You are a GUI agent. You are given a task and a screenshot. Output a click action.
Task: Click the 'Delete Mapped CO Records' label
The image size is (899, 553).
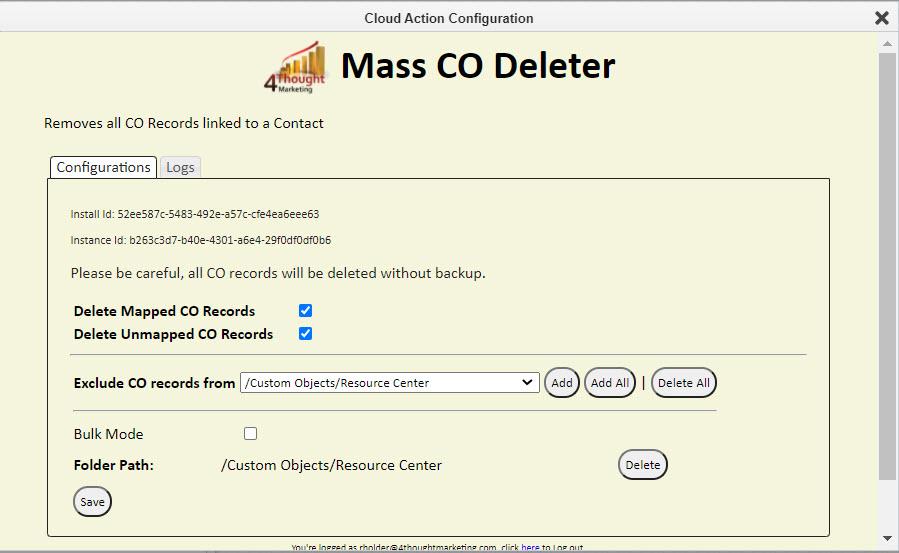click(165, 311)
